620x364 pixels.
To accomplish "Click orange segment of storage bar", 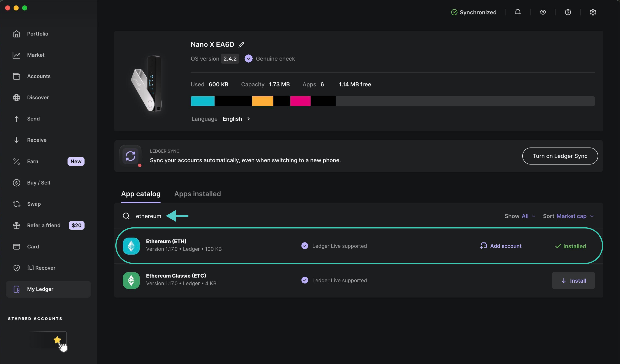I will coord(262,101).
